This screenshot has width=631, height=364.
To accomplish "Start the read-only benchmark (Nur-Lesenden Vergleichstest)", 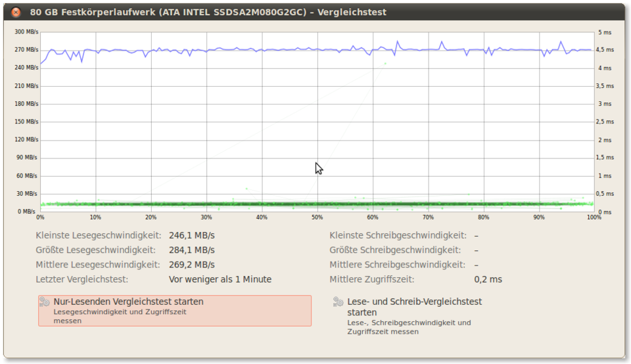I will coord(174,310).
